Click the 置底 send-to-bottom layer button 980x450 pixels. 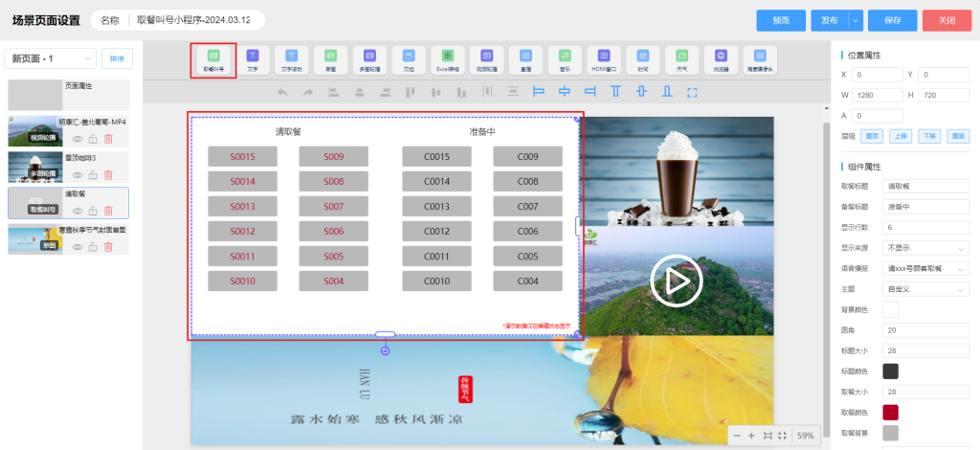[958, 136]
